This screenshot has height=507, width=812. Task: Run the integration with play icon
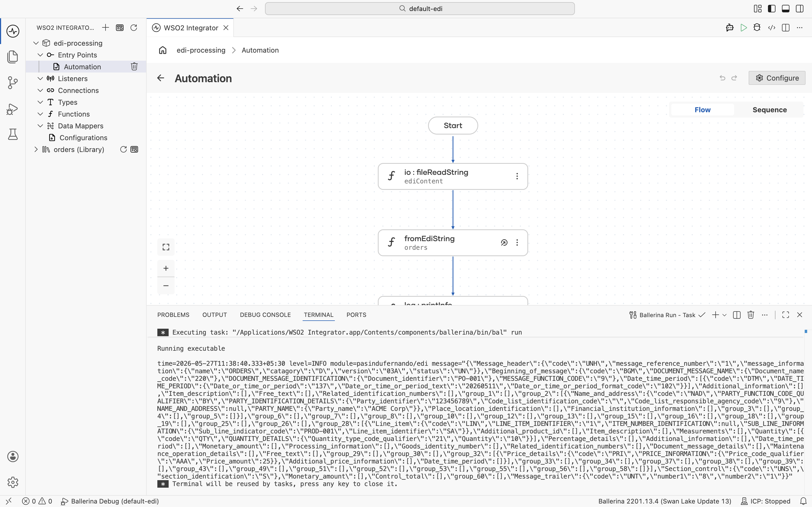click(743, 27)
